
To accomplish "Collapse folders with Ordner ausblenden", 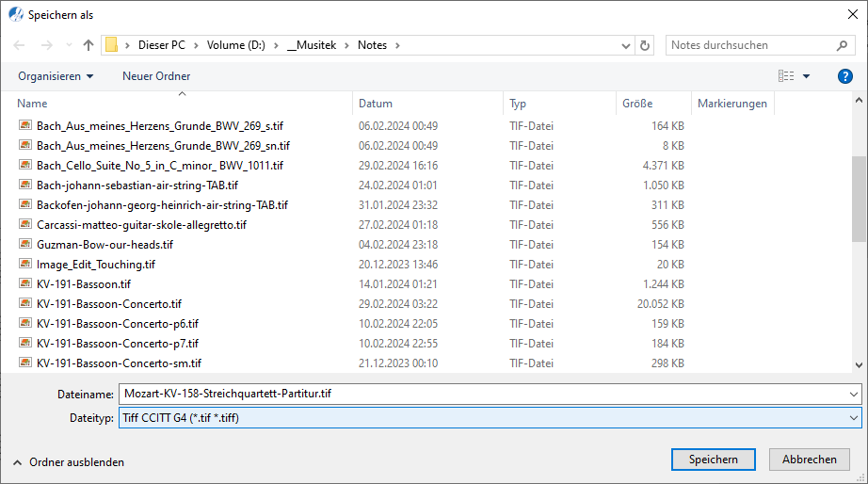I will (68, 462).
